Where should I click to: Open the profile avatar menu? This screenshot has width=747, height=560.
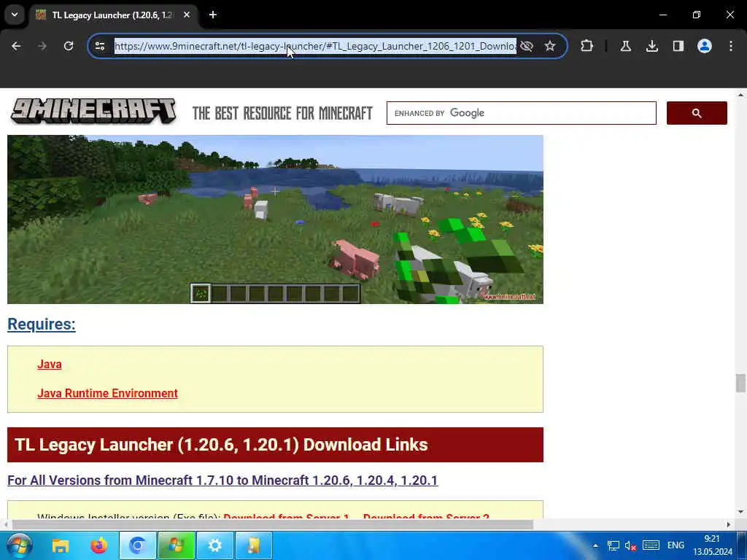[x=704, y=46]
